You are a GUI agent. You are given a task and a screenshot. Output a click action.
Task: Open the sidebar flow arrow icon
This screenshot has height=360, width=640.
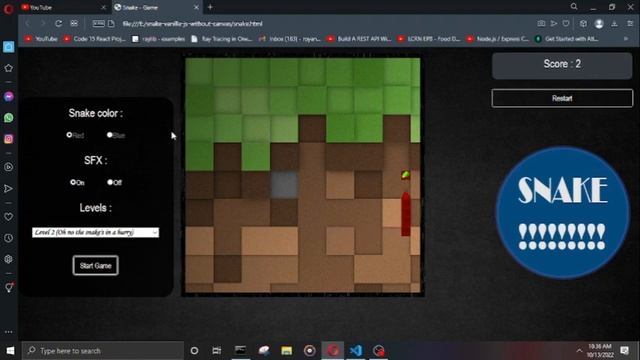(x=8, y=188)
